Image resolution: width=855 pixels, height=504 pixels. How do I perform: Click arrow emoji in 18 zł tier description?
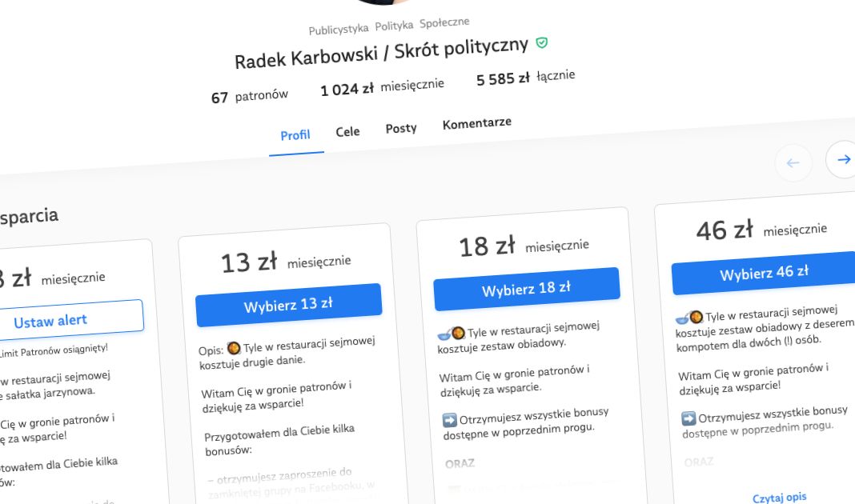[449, 420]
